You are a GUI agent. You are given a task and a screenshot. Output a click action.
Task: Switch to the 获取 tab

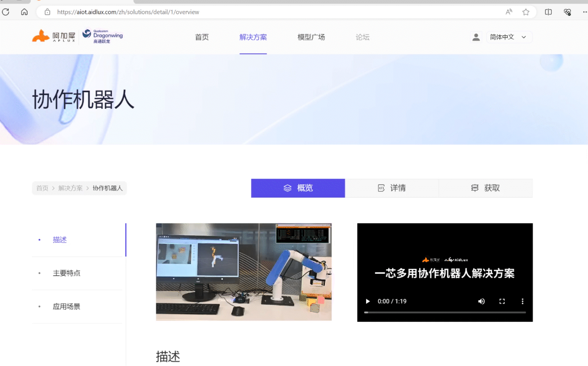pyautogui.click(x=485, y=188)
